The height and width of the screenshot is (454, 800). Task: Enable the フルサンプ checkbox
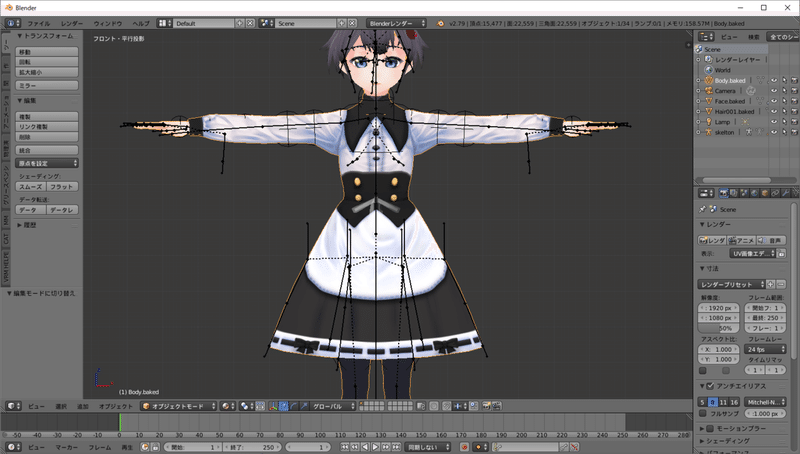click(x=703, y=413)
